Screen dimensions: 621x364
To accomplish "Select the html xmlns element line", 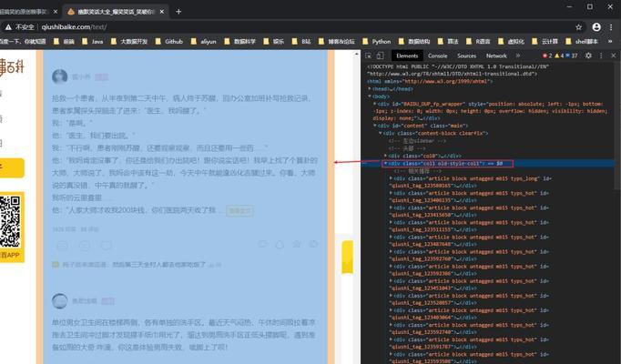I will coord(430,81).
